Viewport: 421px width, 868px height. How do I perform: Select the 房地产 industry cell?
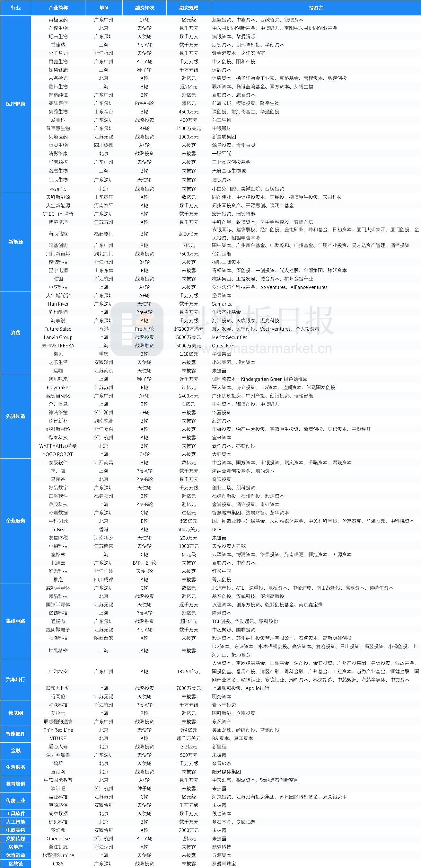coord(15,847)
